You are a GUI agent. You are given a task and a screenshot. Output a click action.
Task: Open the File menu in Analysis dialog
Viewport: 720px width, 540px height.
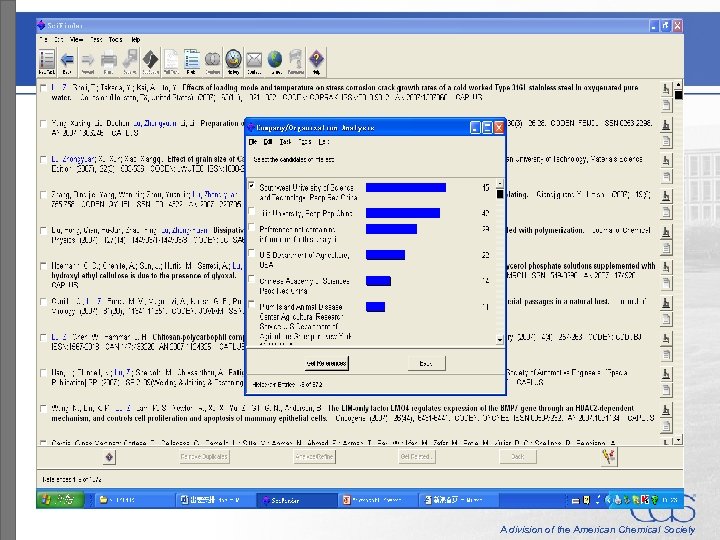click(x=253, y=142)
